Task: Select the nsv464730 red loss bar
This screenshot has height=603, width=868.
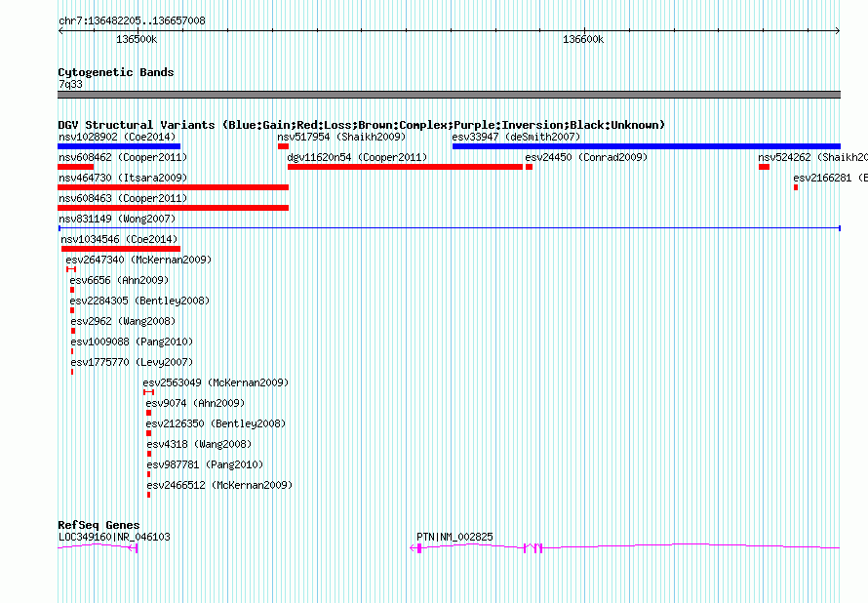Action: (173, 187)
